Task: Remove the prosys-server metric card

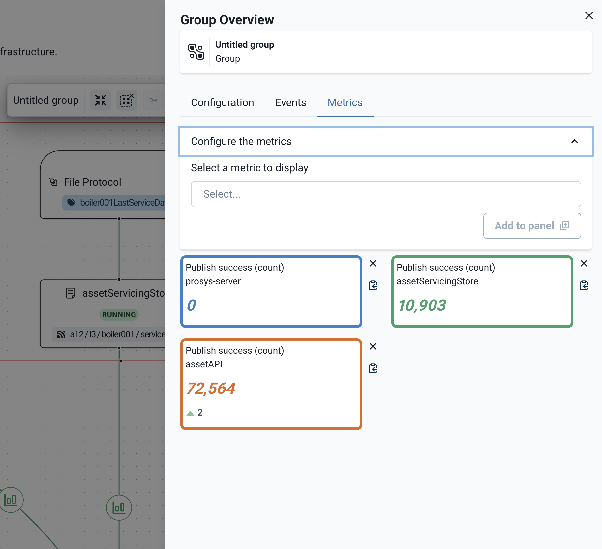Action: click(x=373, y=264)
